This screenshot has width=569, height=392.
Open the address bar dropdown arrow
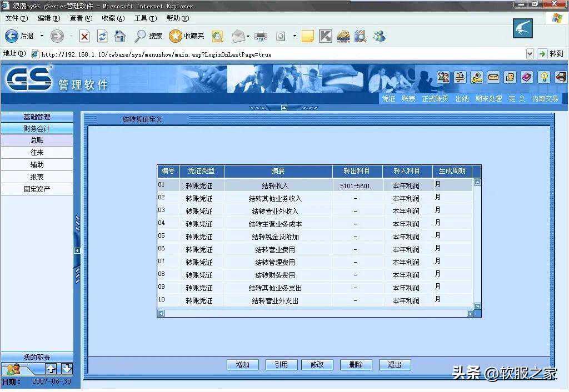pos(530,54)
